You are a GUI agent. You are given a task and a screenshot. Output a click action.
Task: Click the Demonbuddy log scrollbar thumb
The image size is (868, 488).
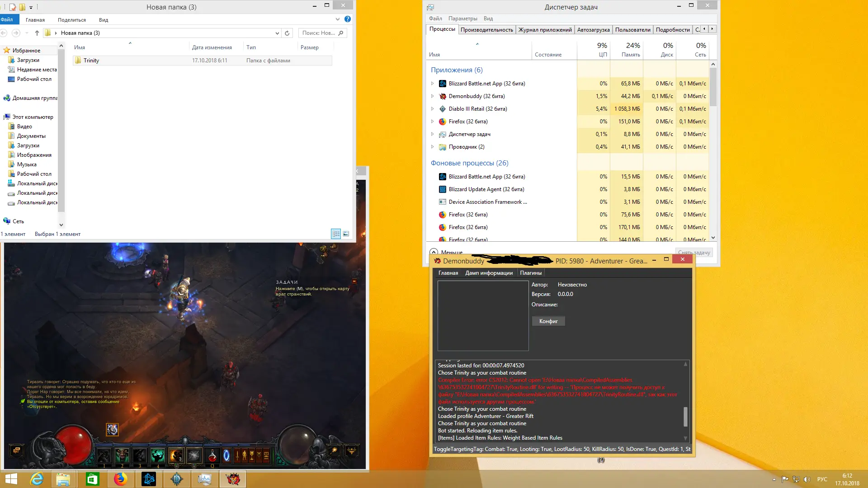685,417
